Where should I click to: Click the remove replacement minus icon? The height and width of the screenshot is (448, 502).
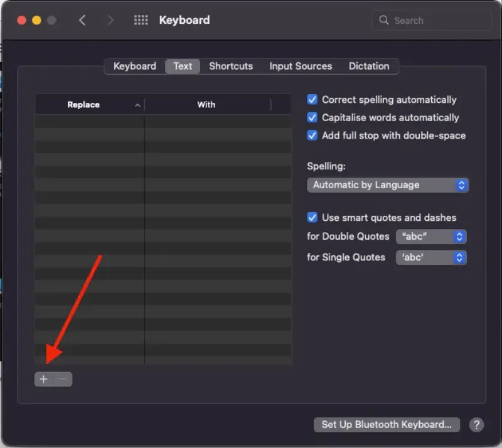61,379
